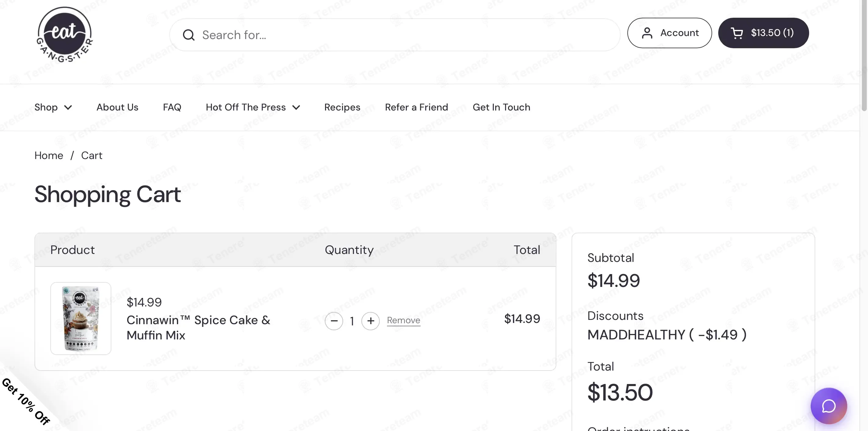Open the About Us page
This screenshot has width=868, height=431.
pos(117,107)
